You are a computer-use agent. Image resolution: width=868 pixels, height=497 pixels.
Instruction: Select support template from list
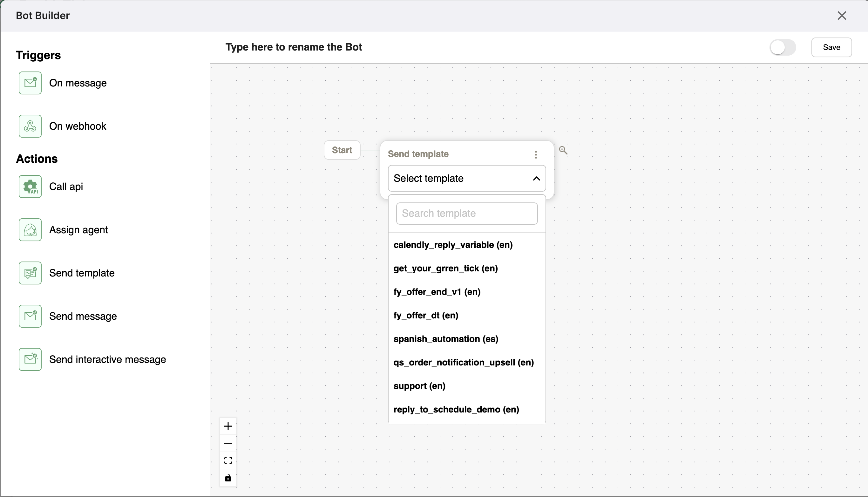pos(420,386)
